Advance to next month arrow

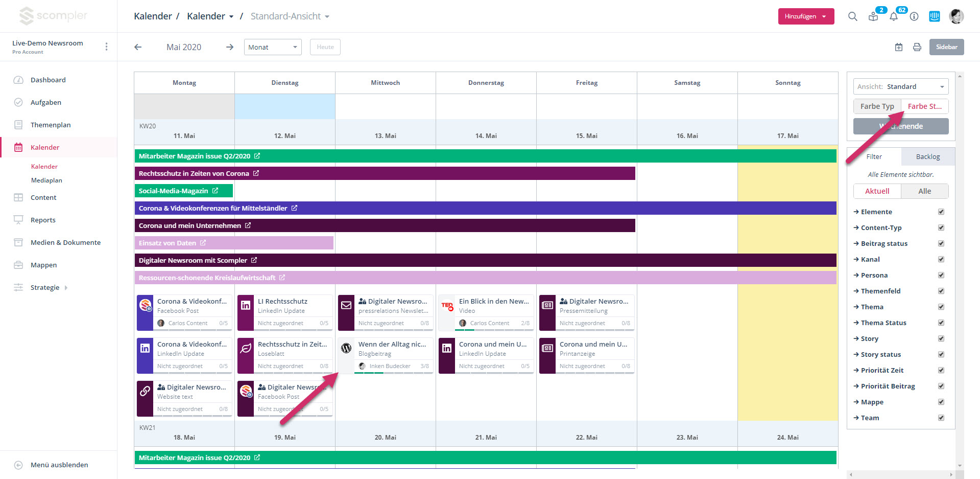point(230,47)
